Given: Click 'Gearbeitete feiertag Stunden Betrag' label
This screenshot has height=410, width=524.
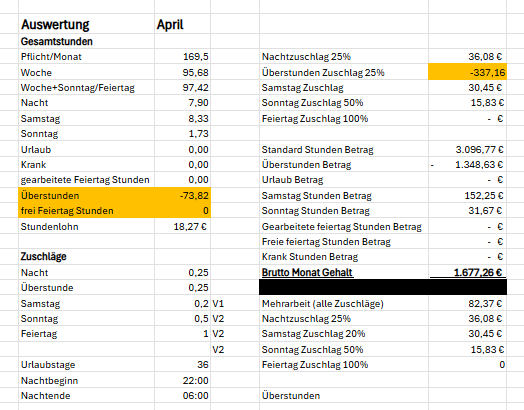Looking at the screenshot, I should [x=342, y=227].
